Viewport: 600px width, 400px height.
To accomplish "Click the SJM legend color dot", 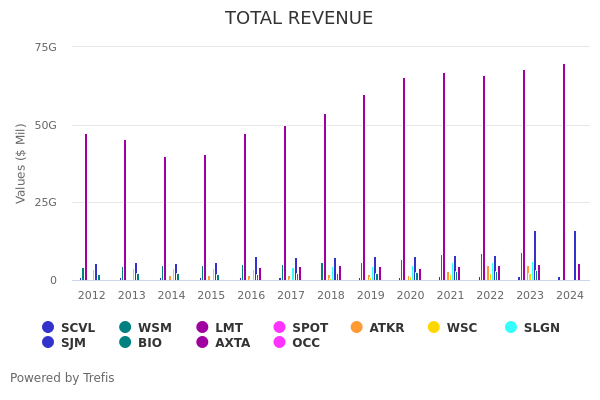I will click(48, 343).
